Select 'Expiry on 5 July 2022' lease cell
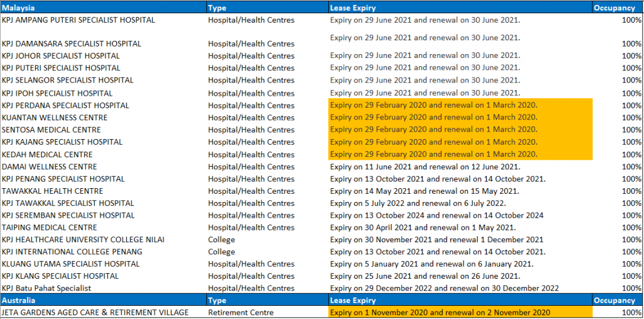Image resolution: width=644 pixels, height=319 pixels. coord(460,203)
